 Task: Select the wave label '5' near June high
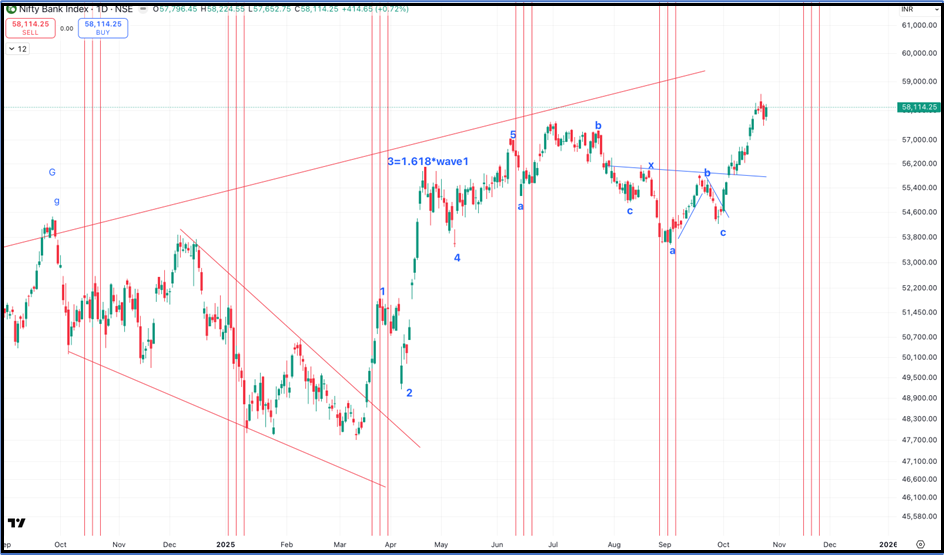click(513, 135)
